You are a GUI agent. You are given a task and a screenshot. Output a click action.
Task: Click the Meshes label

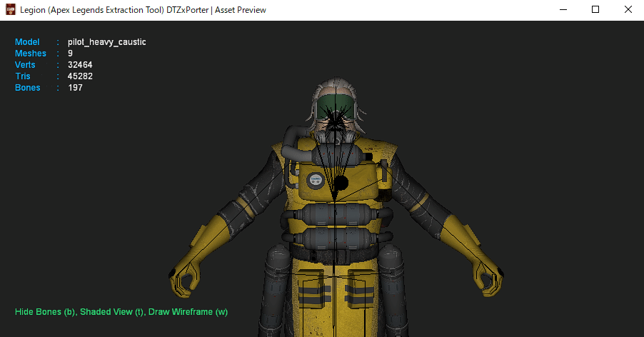point(31,54)
